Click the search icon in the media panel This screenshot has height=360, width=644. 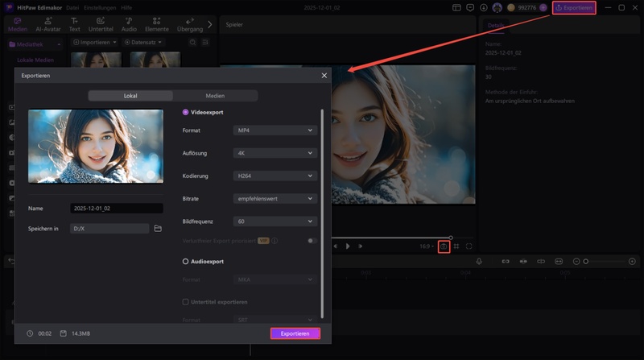pyautogui.click(x=192, y=42)
